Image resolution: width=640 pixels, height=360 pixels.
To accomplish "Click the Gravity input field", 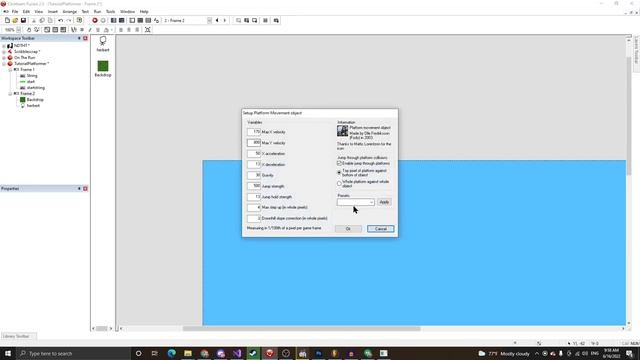I will (253, 175).
